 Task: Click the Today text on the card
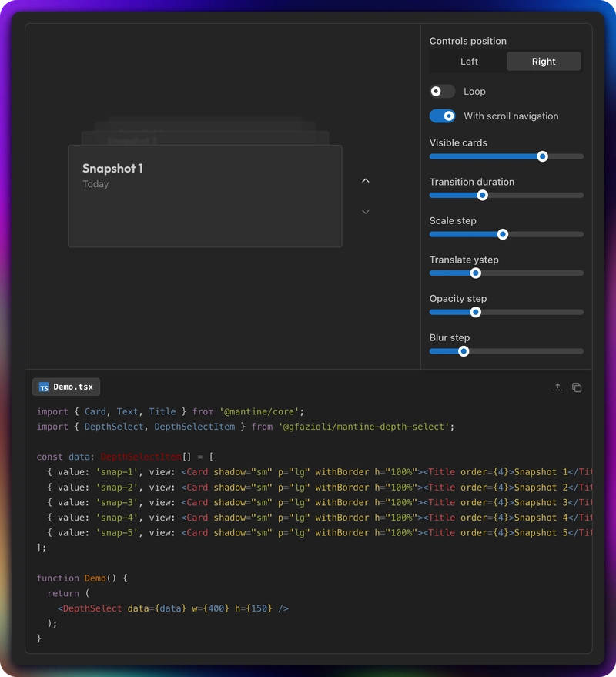click(95, 184)
